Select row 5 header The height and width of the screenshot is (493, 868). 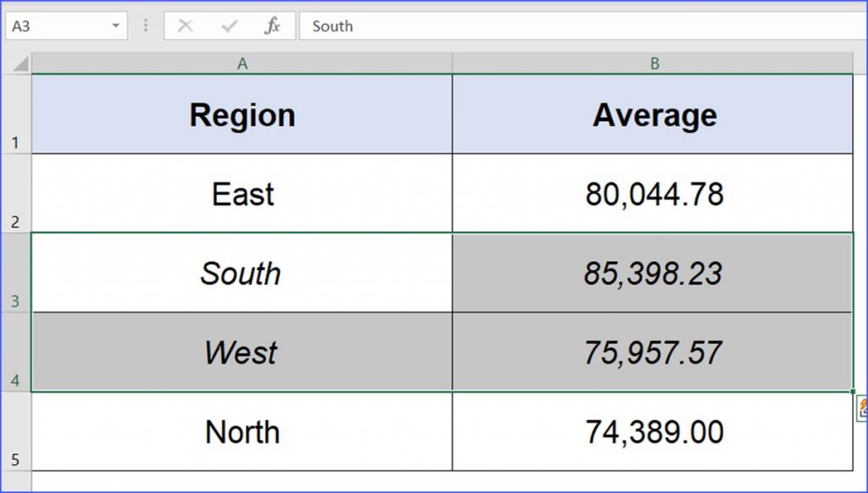pos(15,432)
